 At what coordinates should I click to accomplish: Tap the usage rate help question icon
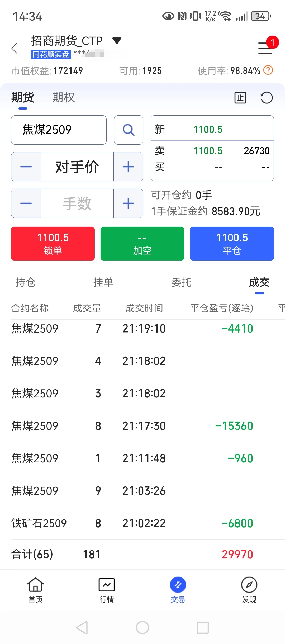click(268, 70)
